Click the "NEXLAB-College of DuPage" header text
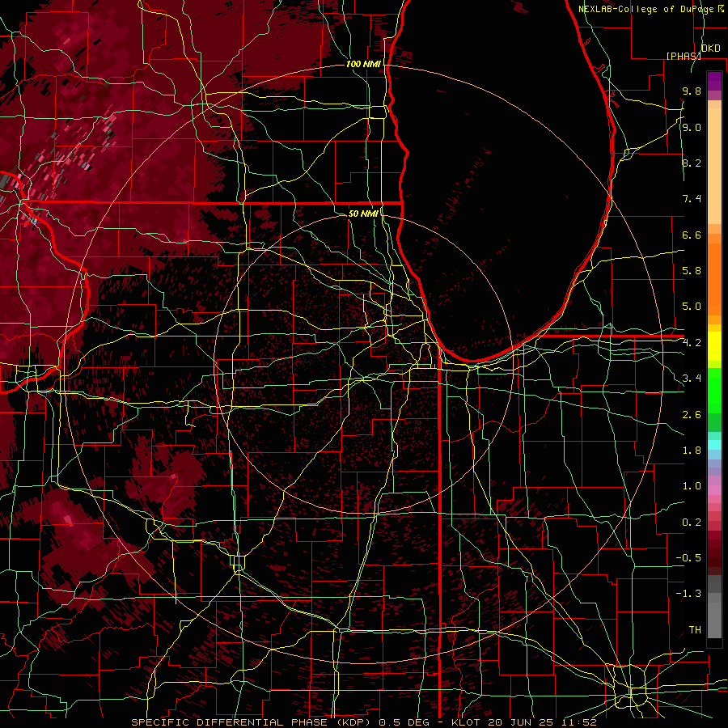Image resolution: width=728 pixels, height=728 pixels. (x=645, y=9)
